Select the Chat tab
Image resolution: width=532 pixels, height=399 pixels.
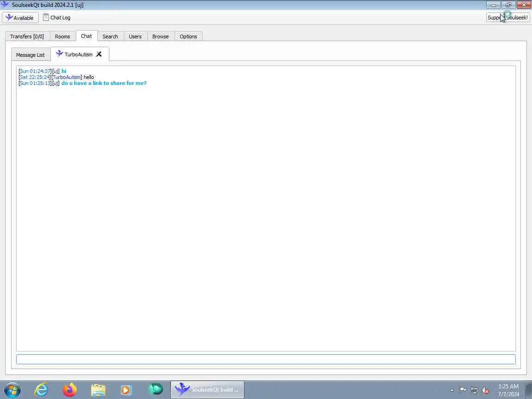[86, 36]
